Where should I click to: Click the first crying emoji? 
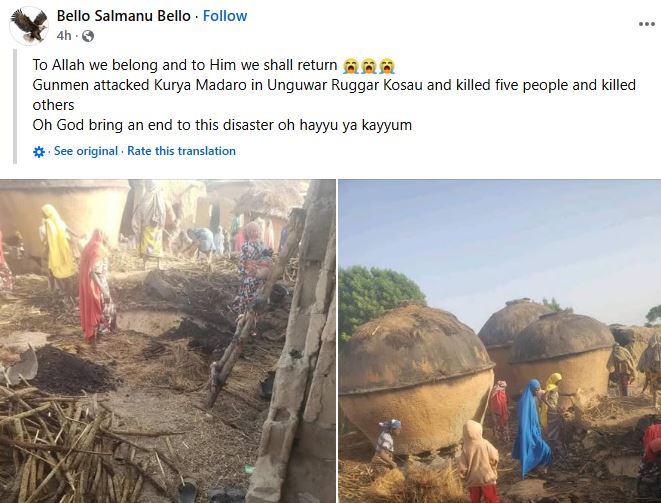tap(350, 67)
